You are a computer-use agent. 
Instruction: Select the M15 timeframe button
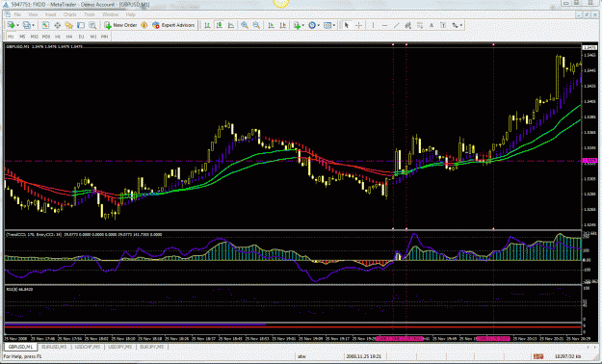[x=34, y=37]
